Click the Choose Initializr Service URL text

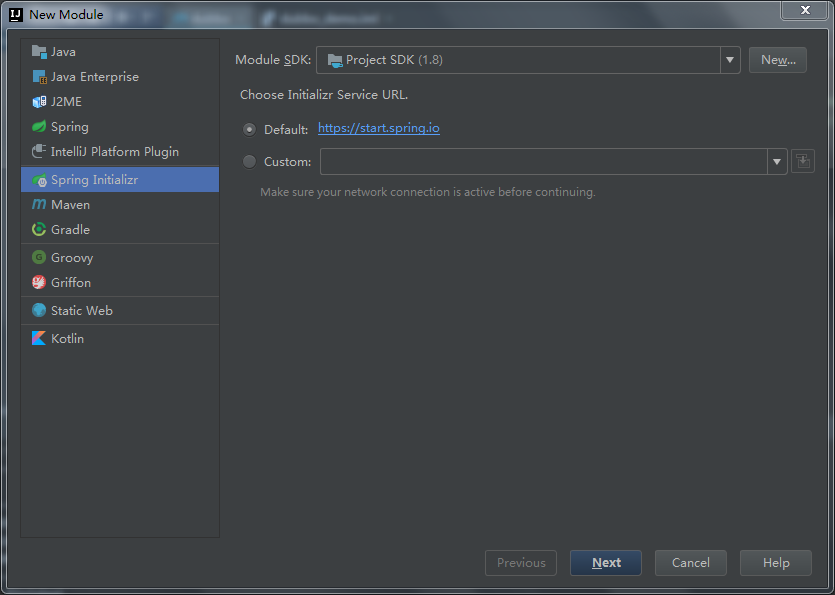click(x=324, y=95)
